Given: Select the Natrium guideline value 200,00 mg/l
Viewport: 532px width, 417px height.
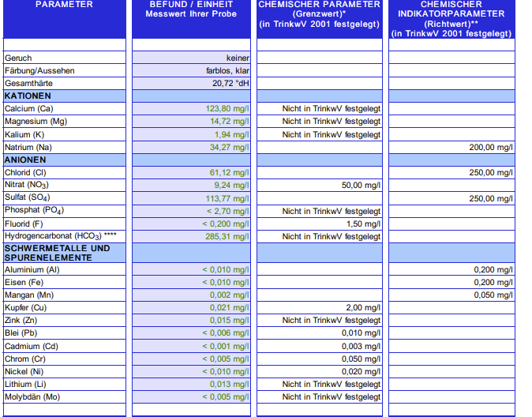Looking at the screenshot, I should [x=491, y=147].
